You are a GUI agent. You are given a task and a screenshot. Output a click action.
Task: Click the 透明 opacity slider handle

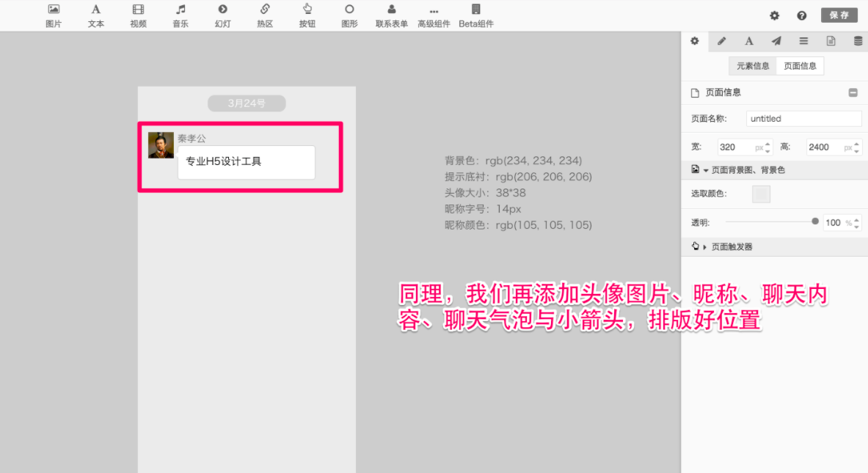tap(815, 221)
